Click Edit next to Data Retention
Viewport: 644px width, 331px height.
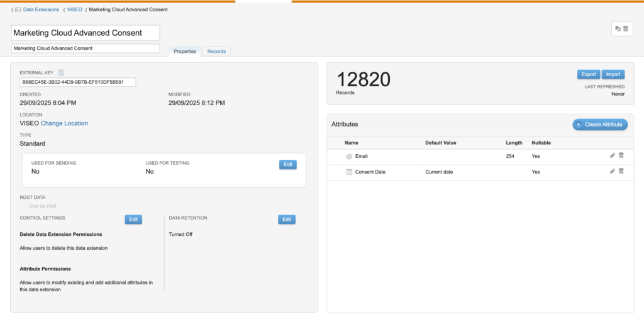click(287, 220)
